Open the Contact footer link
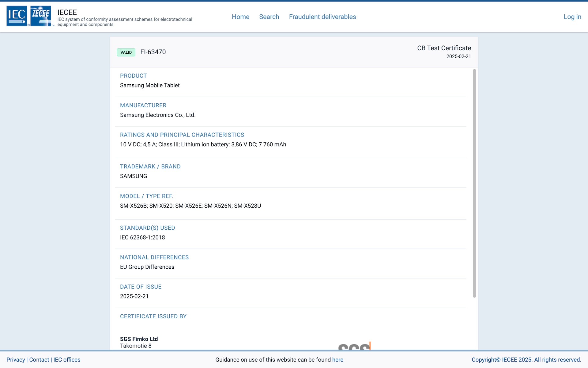This screenshot has width=588, height=368. pyautogui.click(x=39, y=360)
